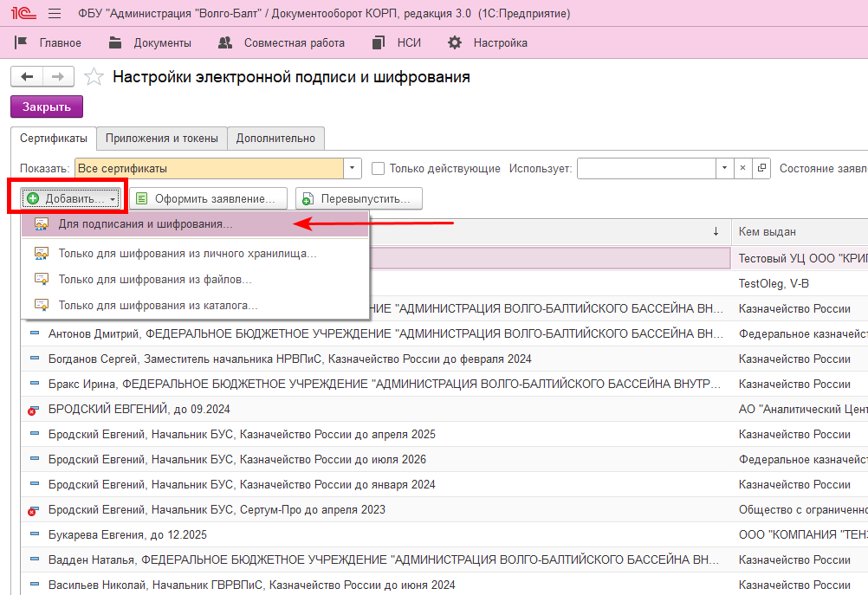Select Только для шифрования из файлов
This screenshot has width=868, height=595.
coord(155,280)
